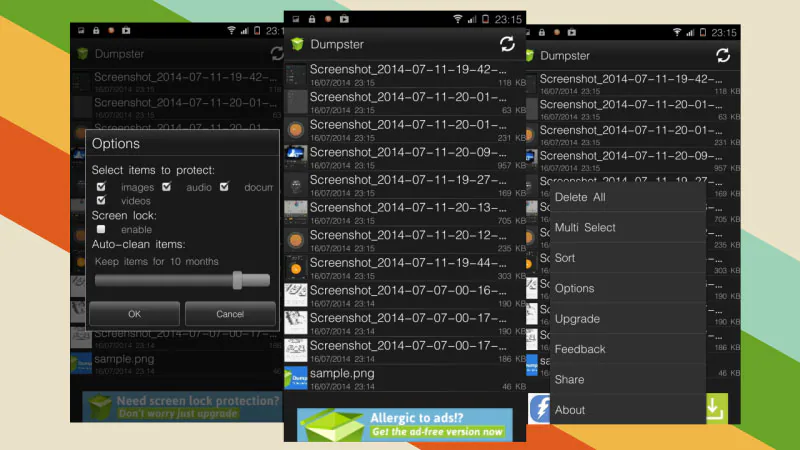Image resolution: width=800 pixels, height=450 pixels.
Task: Tap the battery icon on the middle screen status bar
Action: (x=485, y=19)
